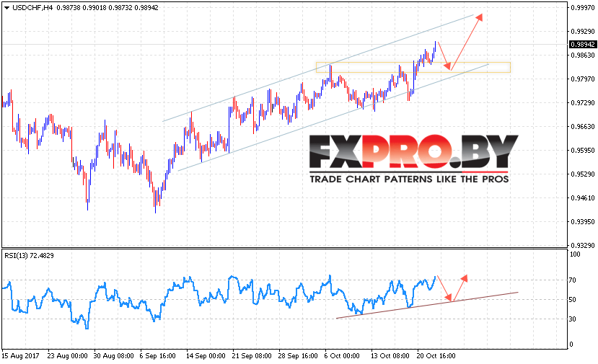Click the 0.95290 price scale value
The height and width of the screenshot is (364, 598).
[x=583, y=174]
